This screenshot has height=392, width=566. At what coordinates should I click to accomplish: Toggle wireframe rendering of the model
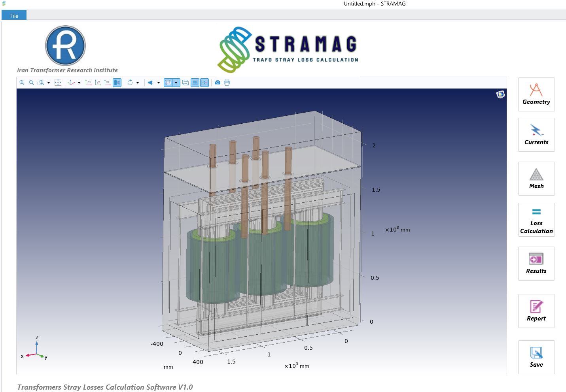coord(185,83)
